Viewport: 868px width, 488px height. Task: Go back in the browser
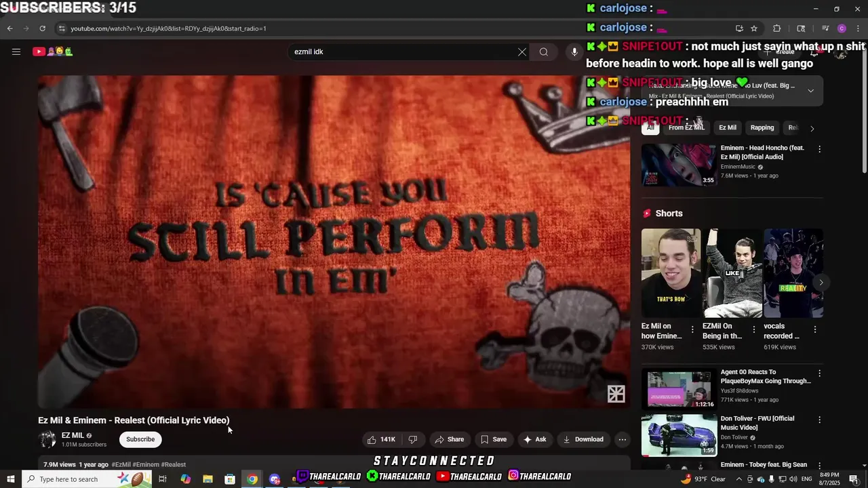(x=9, y=28)
